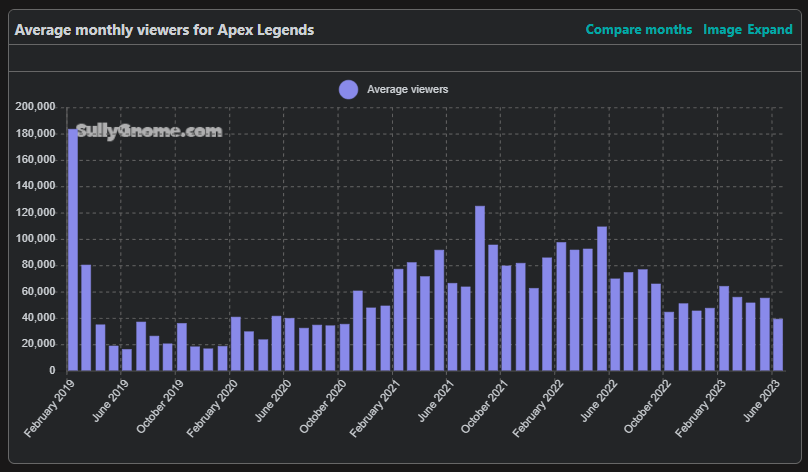Click the last bar at June 2023
The width and height of the screenshot is (808, 472).
[778, 345]
